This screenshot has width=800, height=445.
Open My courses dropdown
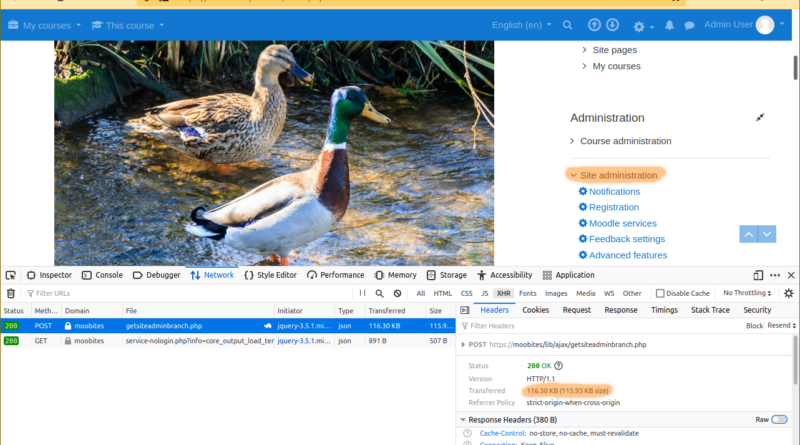coord(44,25)
